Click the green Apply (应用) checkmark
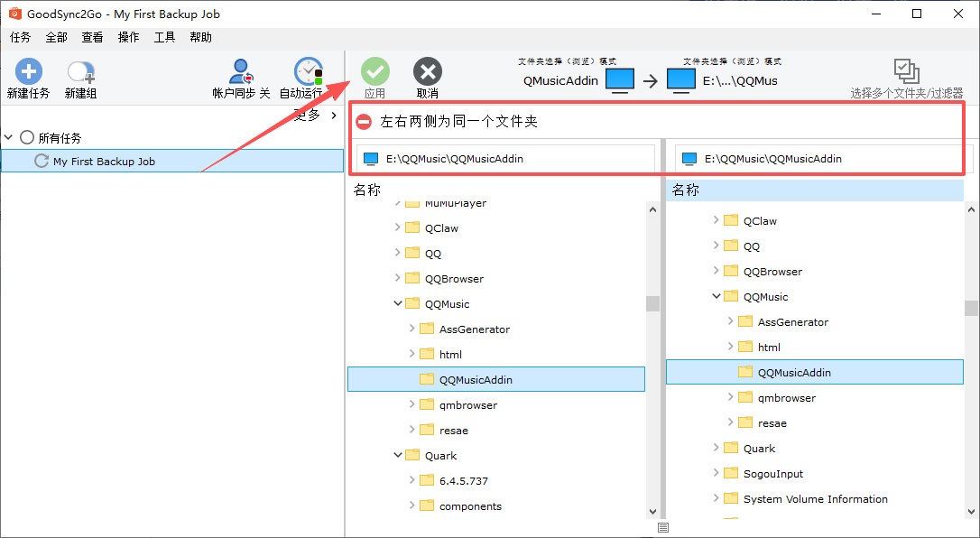This screenshot has height=538, width=980. 375,71
